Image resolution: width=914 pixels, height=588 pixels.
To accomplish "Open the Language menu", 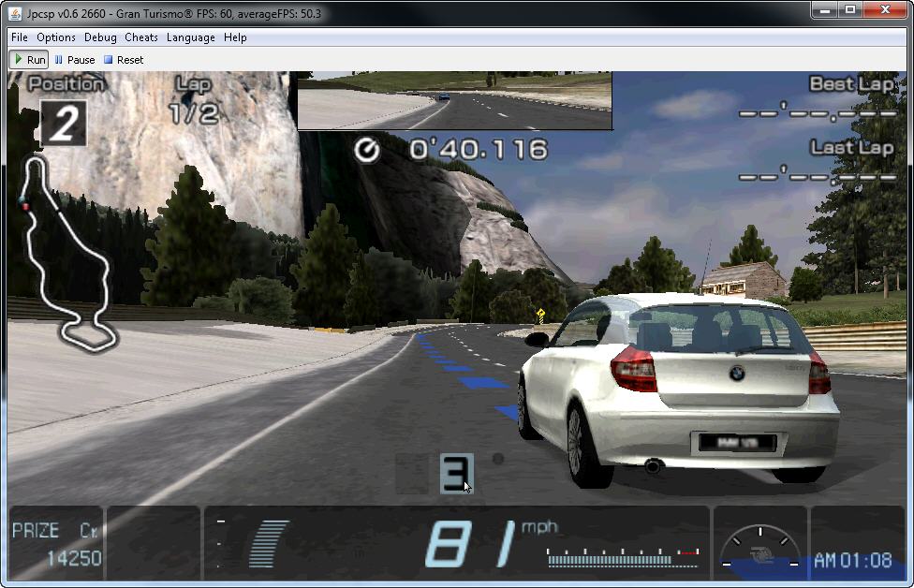I will tap(191, 37).
